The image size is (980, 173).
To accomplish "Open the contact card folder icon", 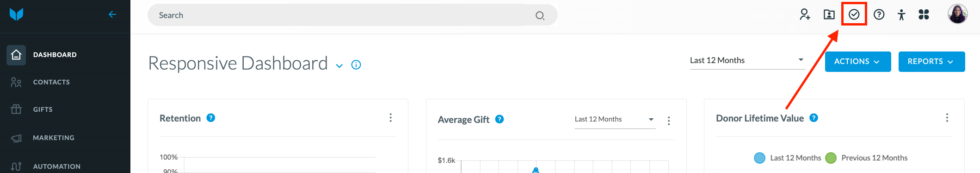I will (829, 15).
